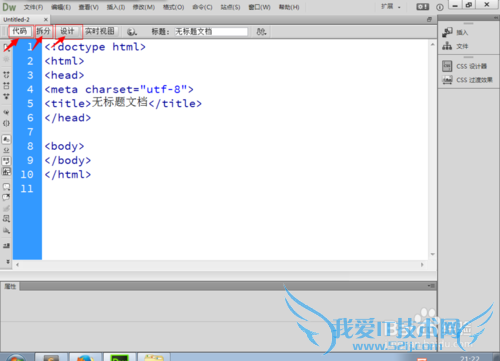Click the circled info icon in top bar
500x361 pixels.
(x=440, y=7)
